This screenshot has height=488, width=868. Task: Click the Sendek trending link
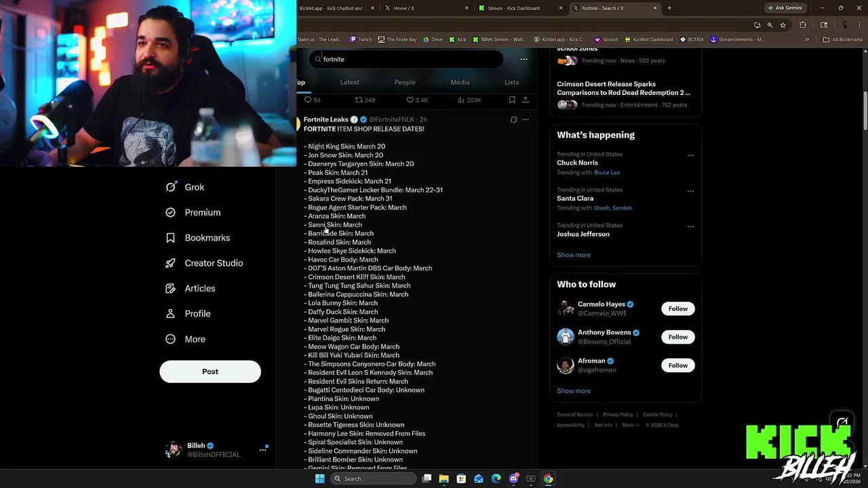[623, 208]
